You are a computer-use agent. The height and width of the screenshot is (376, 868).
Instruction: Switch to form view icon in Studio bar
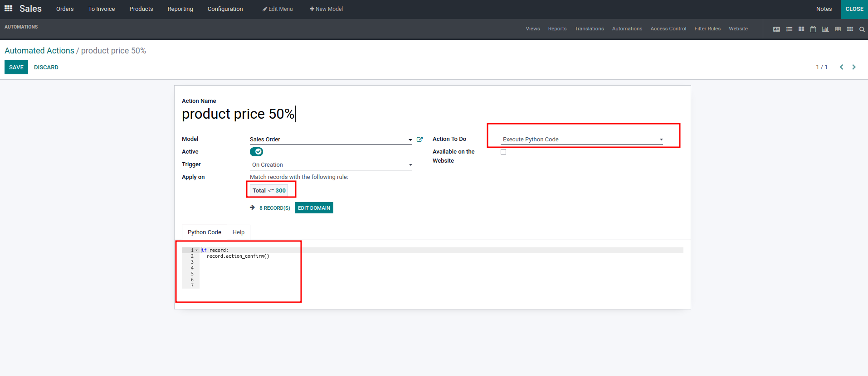pyautogui.click(x=776, y=29)
